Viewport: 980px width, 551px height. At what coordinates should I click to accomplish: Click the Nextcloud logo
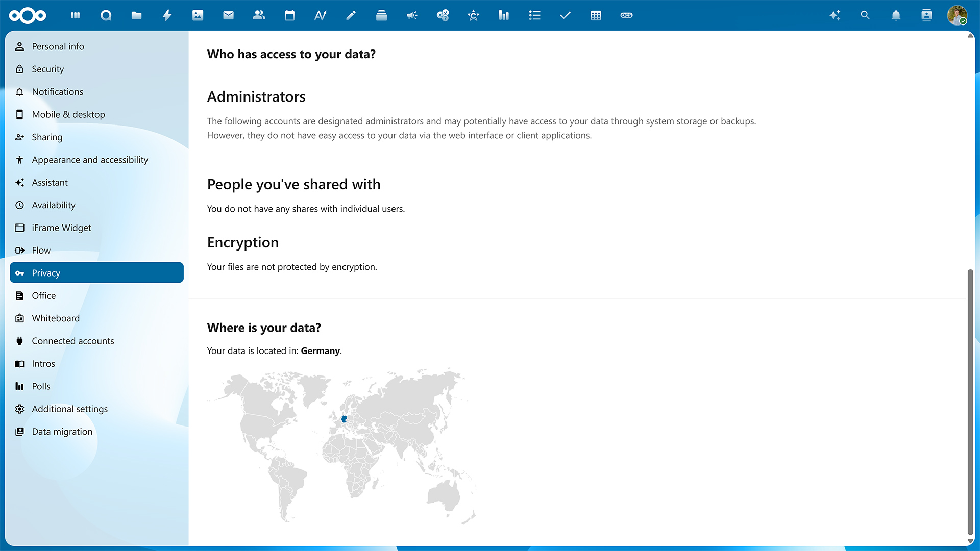click(x=28, y=15)
